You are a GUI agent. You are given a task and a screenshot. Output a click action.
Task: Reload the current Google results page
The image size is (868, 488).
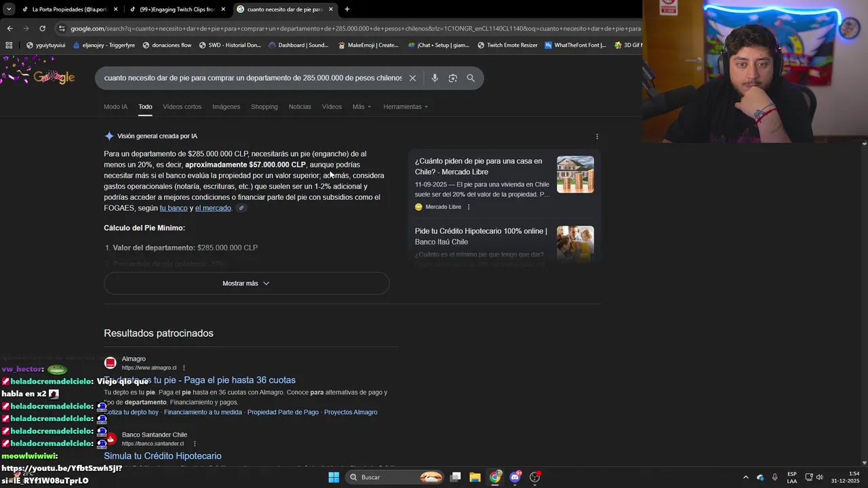(42, 28)
